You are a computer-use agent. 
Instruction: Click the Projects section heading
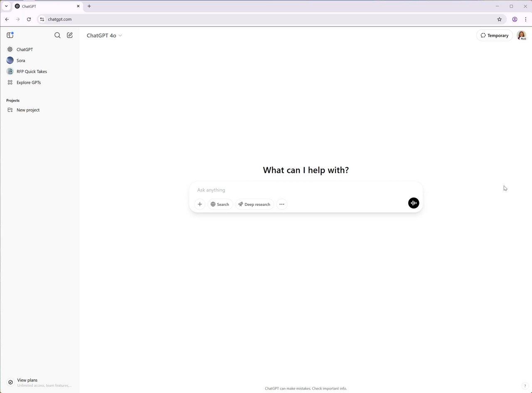pos(13,100)
